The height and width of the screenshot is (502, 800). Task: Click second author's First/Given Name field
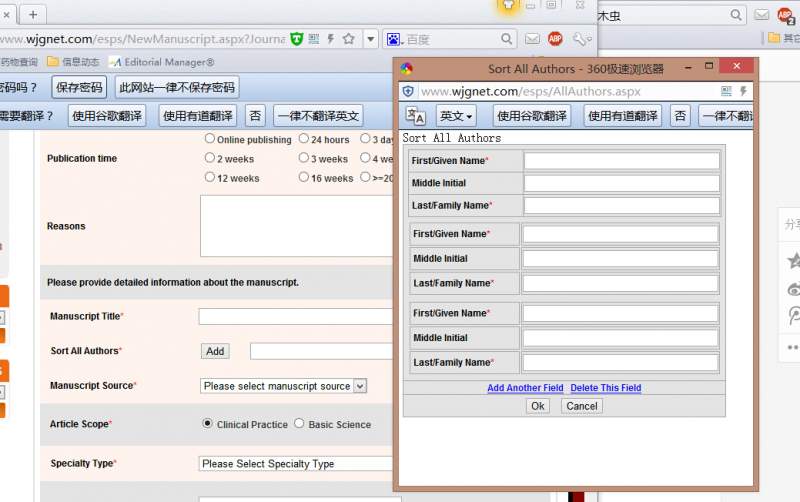point(620,234)
